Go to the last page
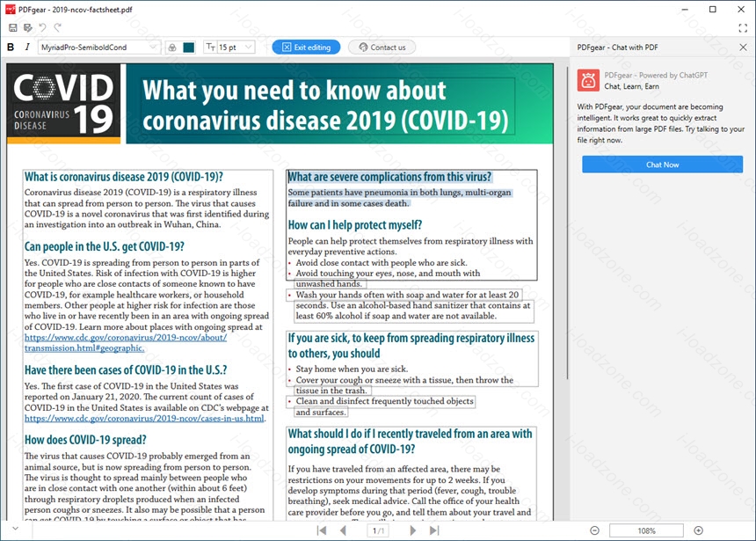This screenshot has width=756, height=541. [x=434, y=530]
